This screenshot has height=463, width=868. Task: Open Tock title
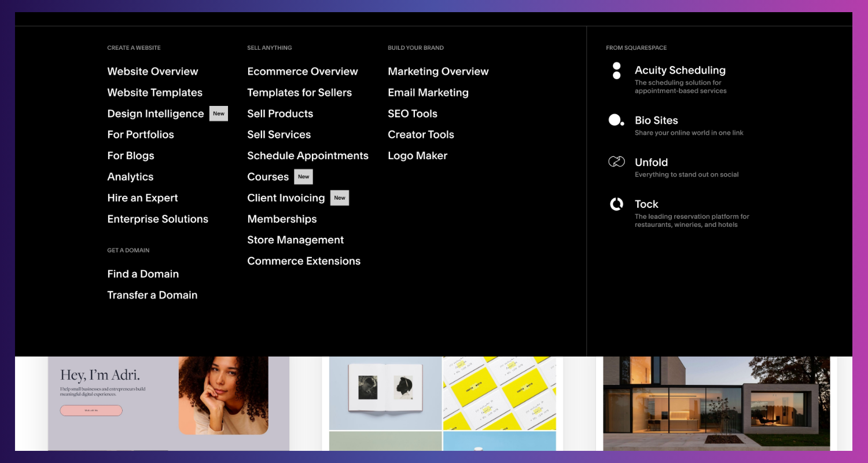click(x=646, y=204)
